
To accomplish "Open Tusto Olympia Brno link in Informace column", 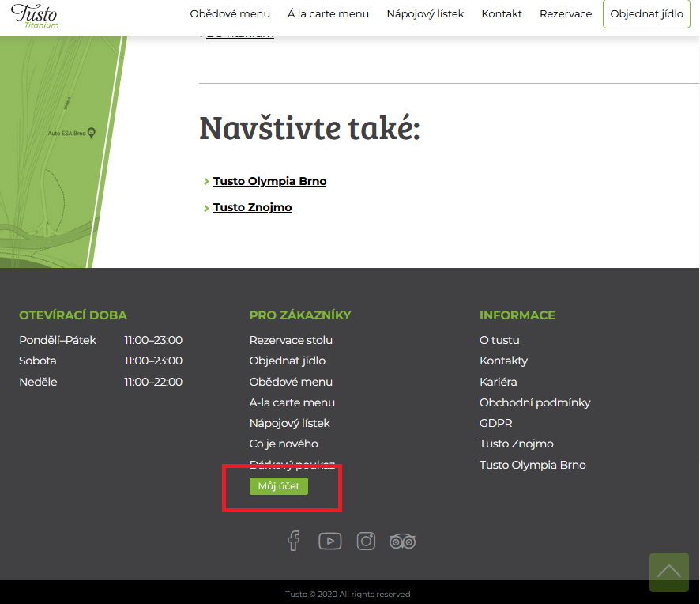I will tap(533, 465).
